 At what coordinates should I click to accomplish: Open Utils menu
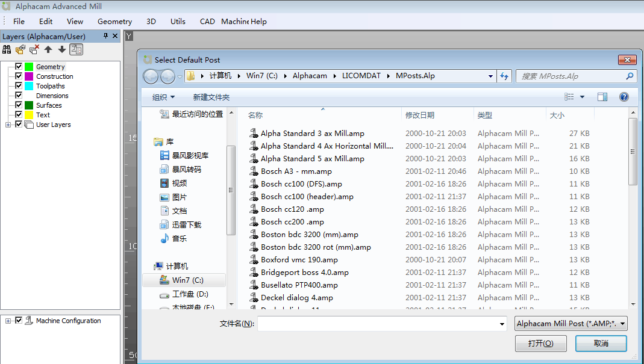[178, 21]
